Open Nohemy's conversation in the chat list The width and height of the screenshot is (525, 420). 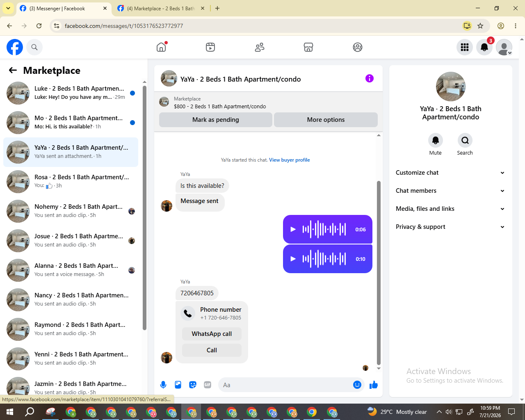pos(71,211)
